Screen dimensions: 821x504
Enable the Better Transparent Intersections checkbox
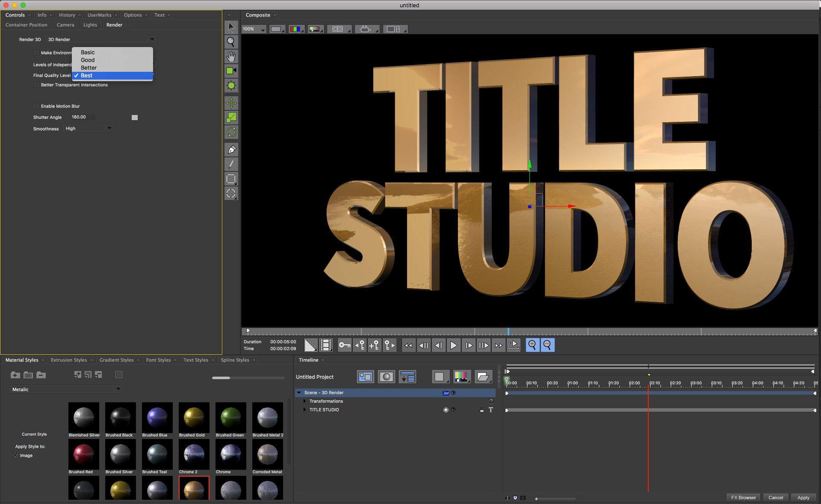tap(36, 85)
